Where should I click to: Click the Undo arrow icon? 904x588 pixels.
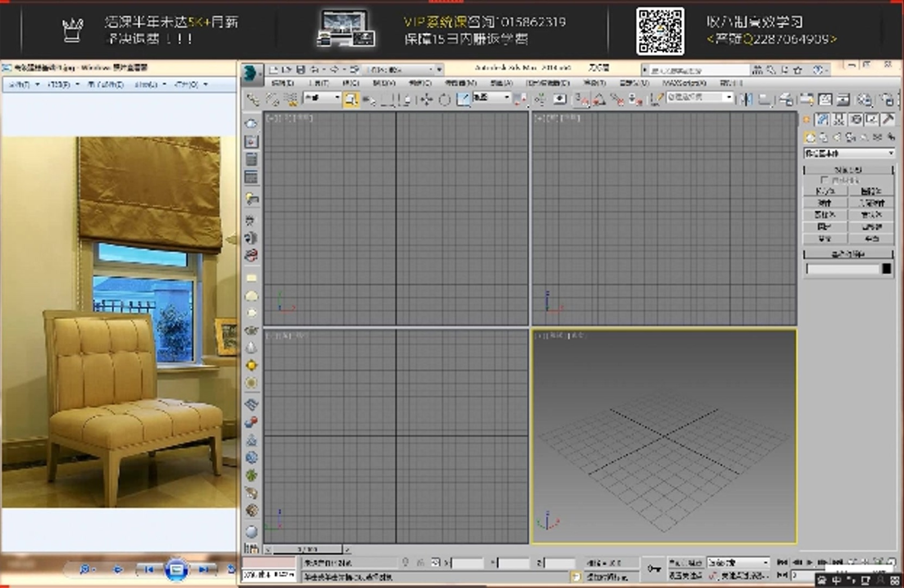(315, 70)
